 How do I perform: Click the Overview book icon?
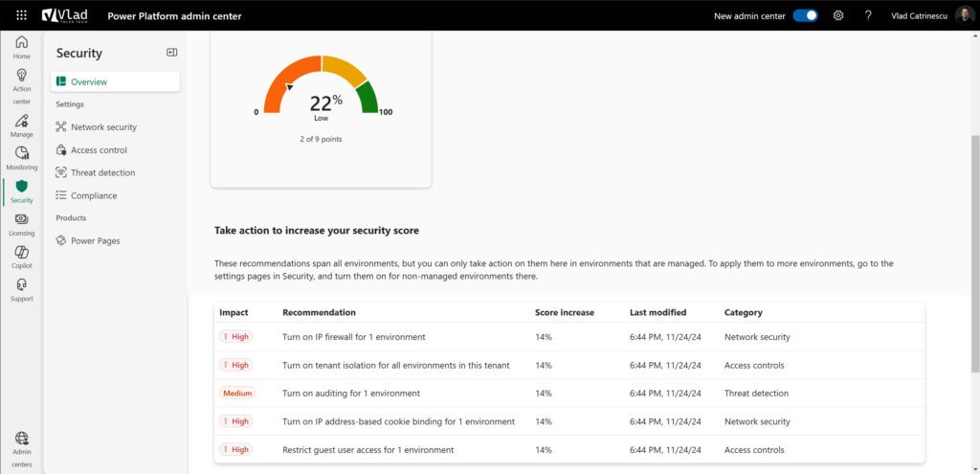pyautogui.click(x=60, y=82)
